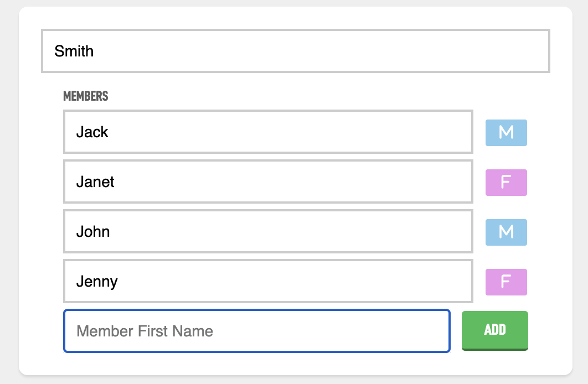Select the Jack member name field
The width and height of the screenshot is (588, 384).
[268, 132]
